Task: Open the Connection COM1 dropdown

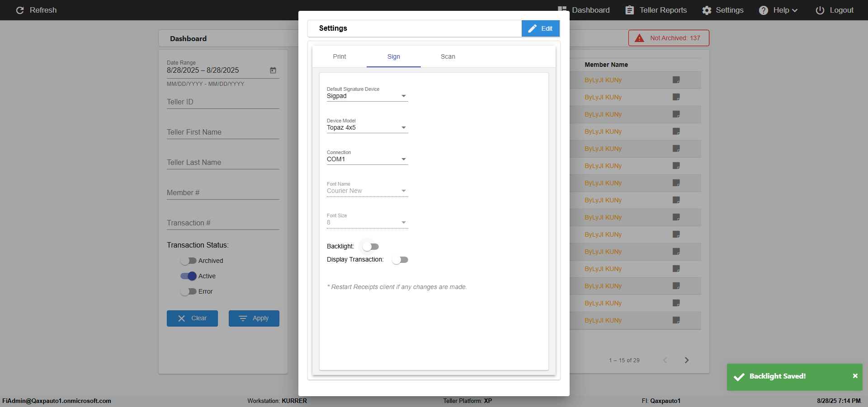Action: [368, 159]
